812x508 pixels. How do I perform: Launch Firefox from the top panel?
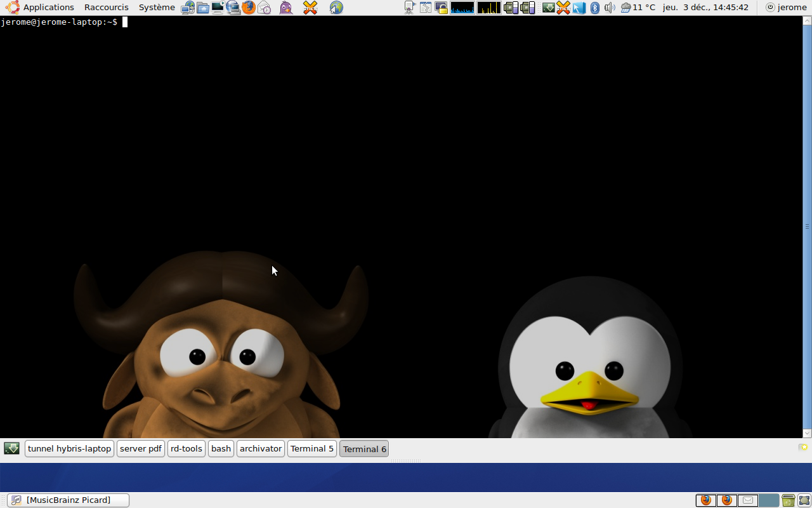(249, 8)
